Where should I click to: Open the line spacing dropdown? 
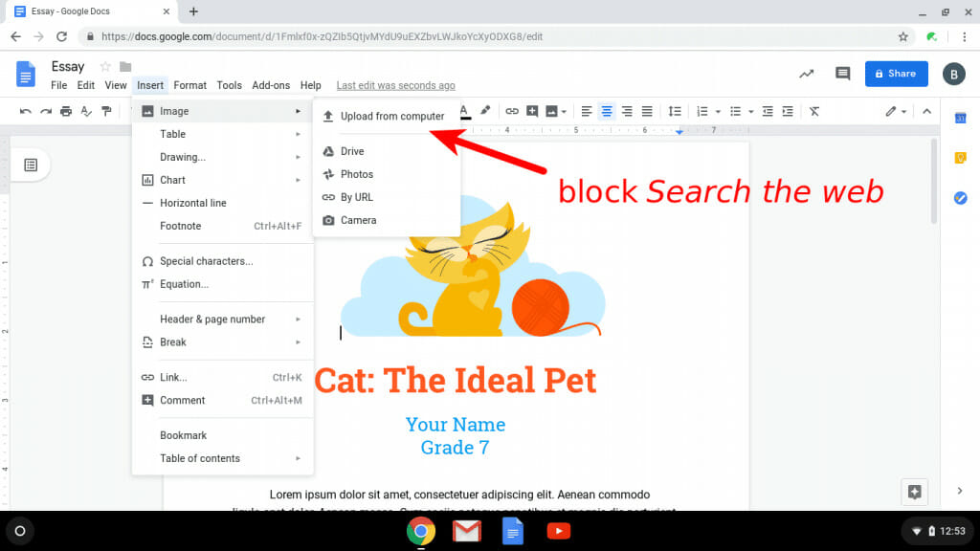(675, 111)
